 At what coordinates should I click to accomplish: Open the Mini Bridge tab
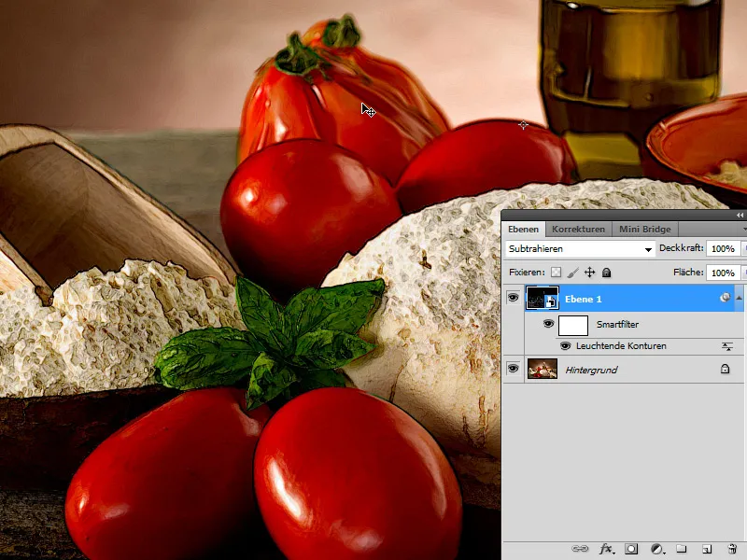[x=643, y=227]
